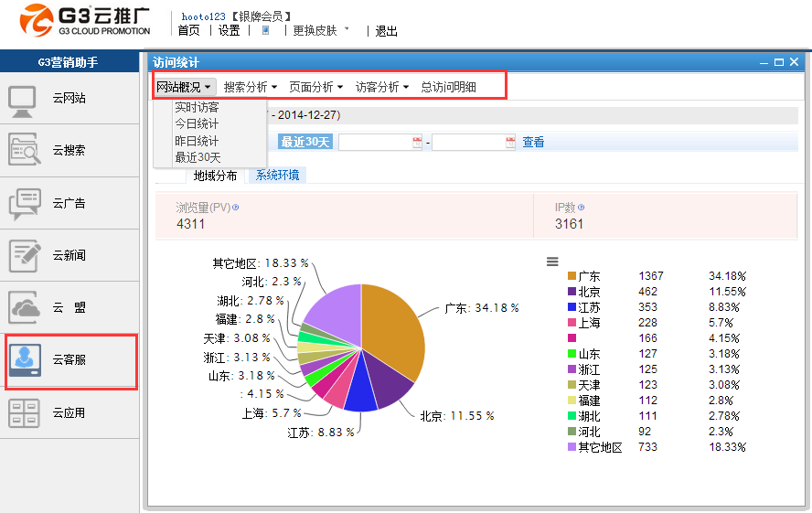
Task: Open the 云盟 cloud icon
Action: [x=25, y=307]
